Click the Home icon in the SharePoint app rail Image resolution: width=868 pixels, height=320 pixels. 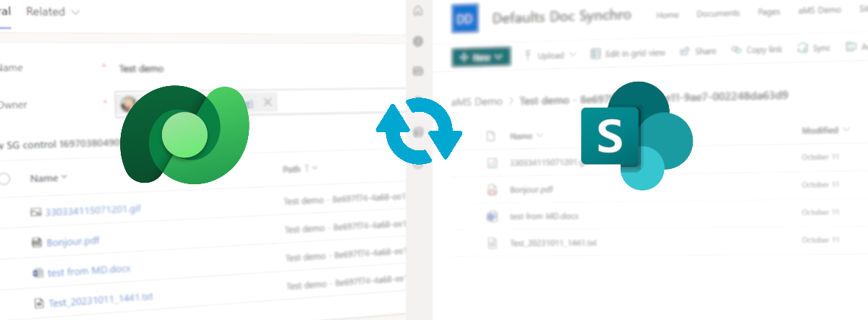tap(417, 12)
